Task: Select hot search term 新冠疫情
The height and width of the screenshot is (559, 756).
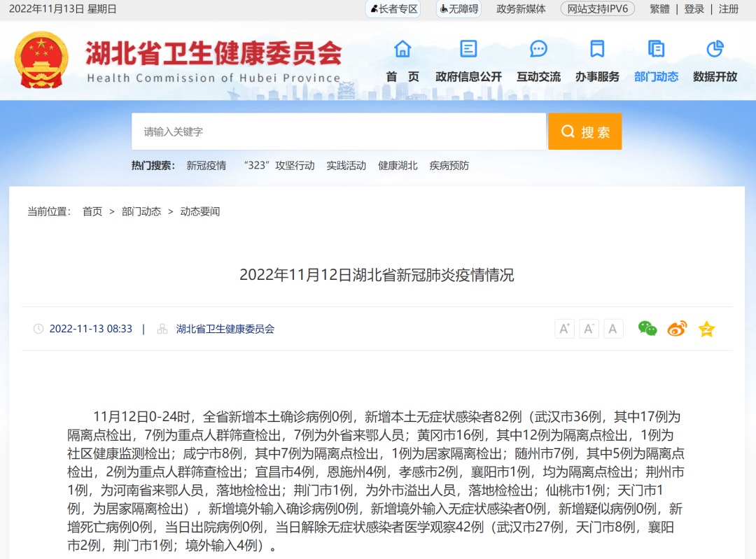Action: coord(206,166)
